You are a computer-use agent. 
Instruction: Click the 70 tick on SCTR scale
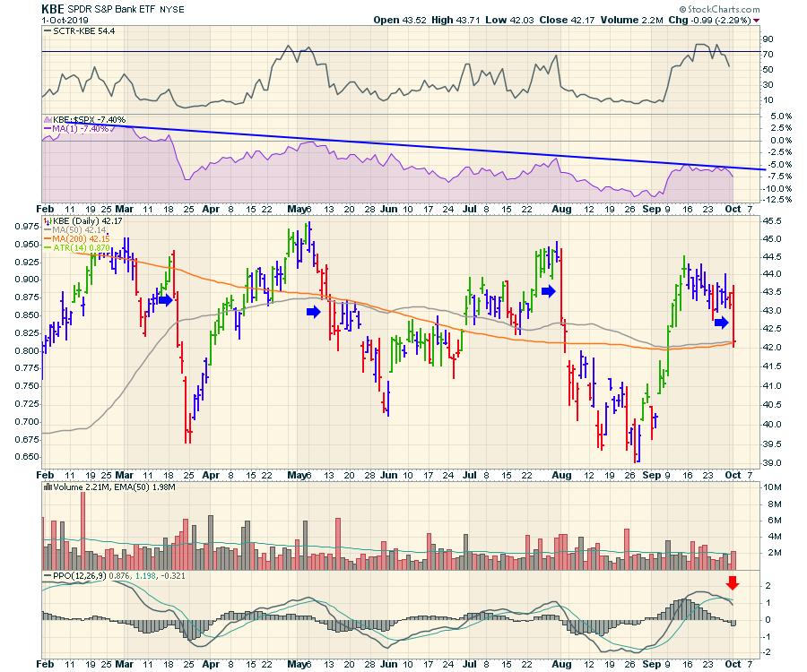coord(768,55)
